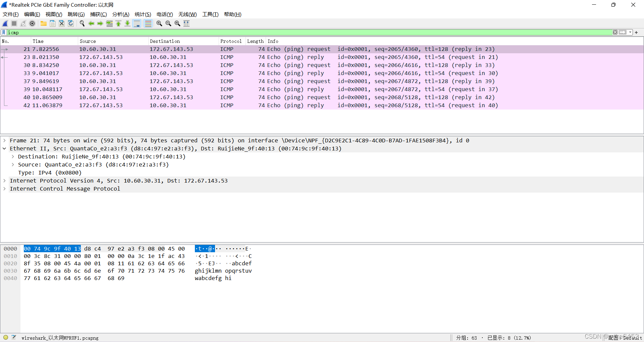This screenshot has height=342, width=644.
Task: Select the Type: IPv4 (0x0800) field
Action: click(50, 173)
